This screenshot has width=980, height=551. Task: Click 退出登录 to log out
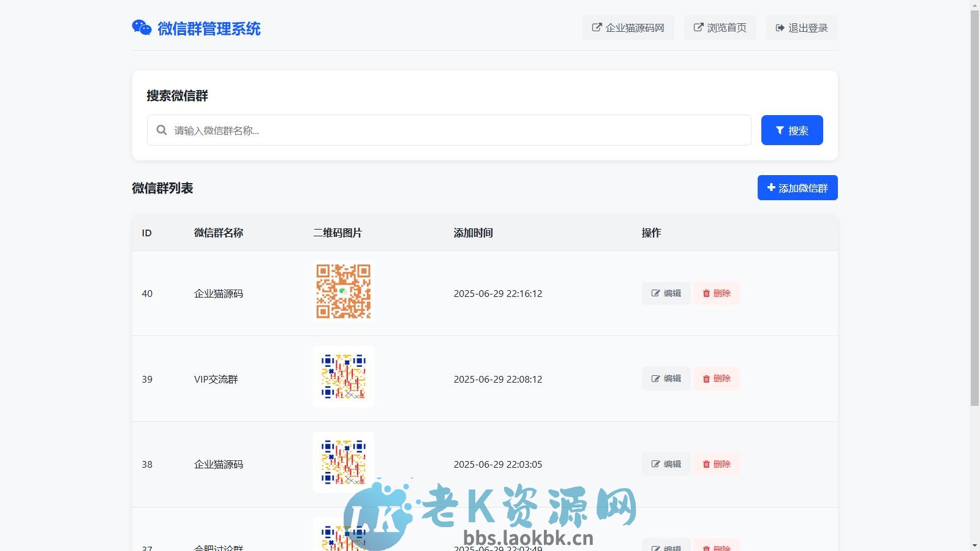(802, 27)
